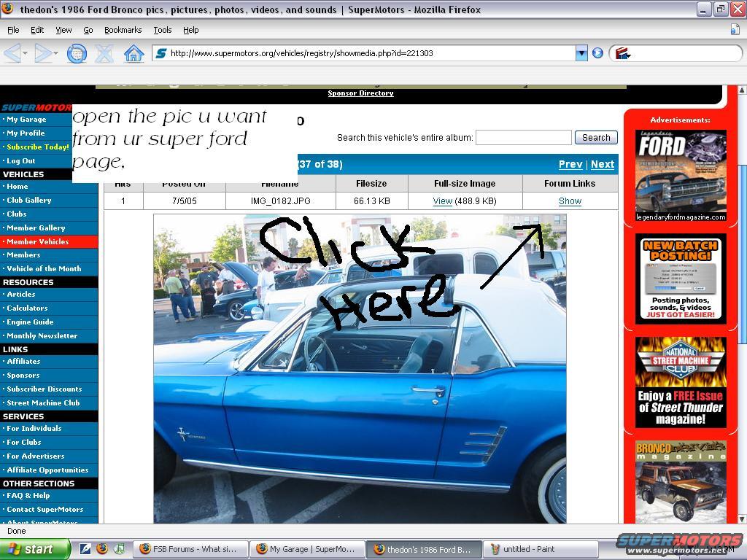Click the browser Forward arrow button

click(x=44, y=53)
